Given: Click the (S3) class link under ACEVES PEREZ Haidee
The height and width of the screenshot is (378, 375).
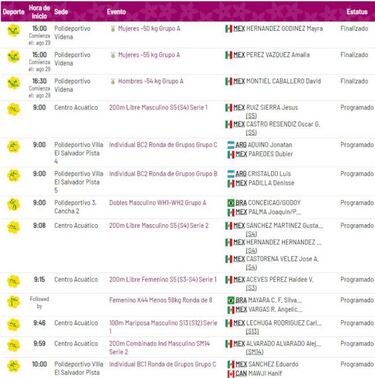Looking at the screenshot, I should click(251, 288).
